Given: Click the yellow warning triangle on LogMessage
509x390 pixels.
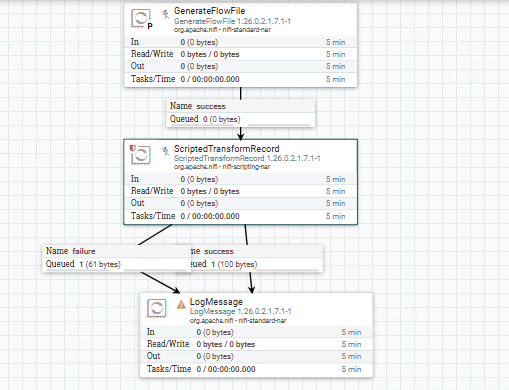Looking at the screenshot, I should coord(181,304).
